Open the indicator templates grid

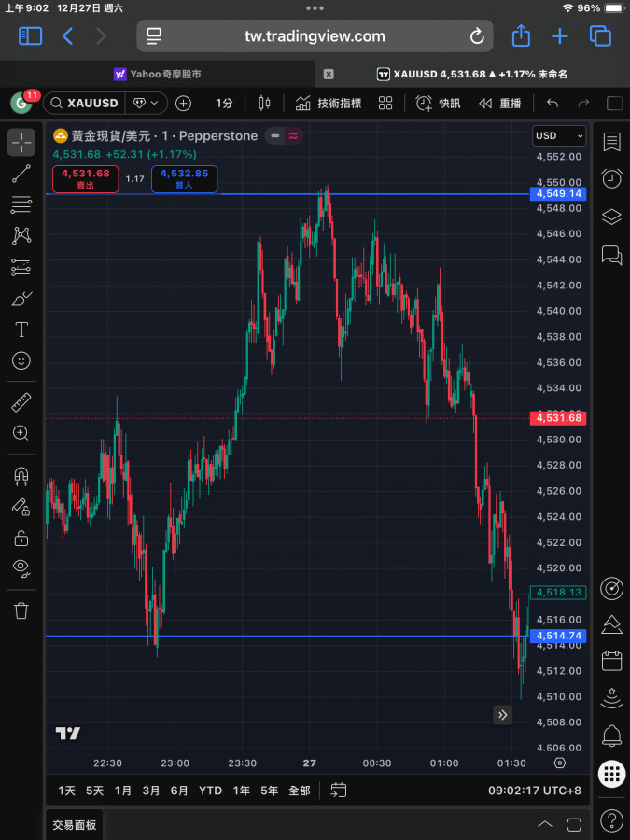[385, 103]
